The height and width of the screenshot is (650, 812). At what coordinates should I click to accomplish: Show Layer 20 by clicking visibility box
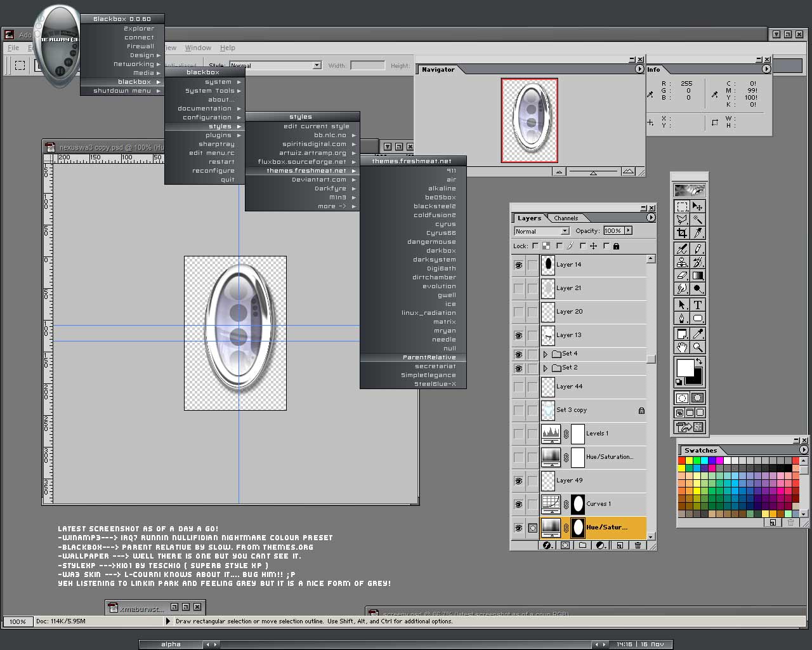coord(518,312)
